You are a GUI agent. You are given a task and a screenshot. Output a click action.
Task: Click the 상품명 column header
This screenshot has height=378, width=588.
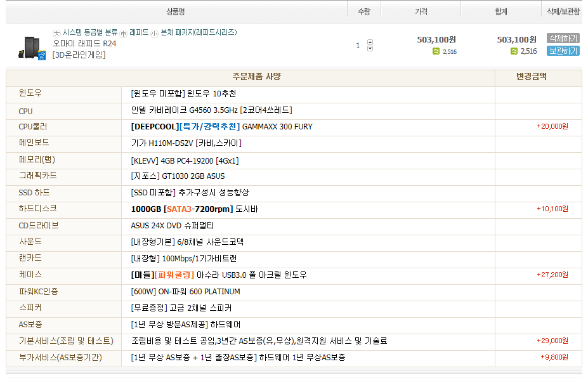tap(176, 11)
